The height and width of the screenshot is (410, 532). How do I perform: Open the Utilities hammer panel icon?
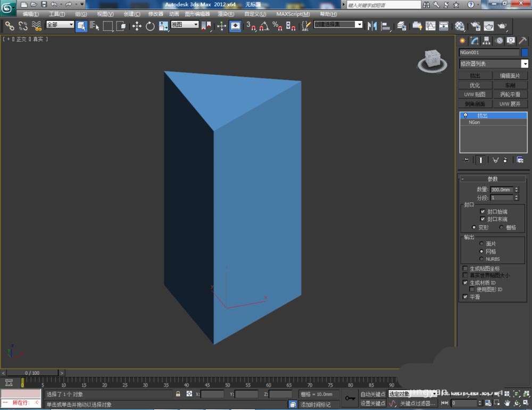point(523,40)
